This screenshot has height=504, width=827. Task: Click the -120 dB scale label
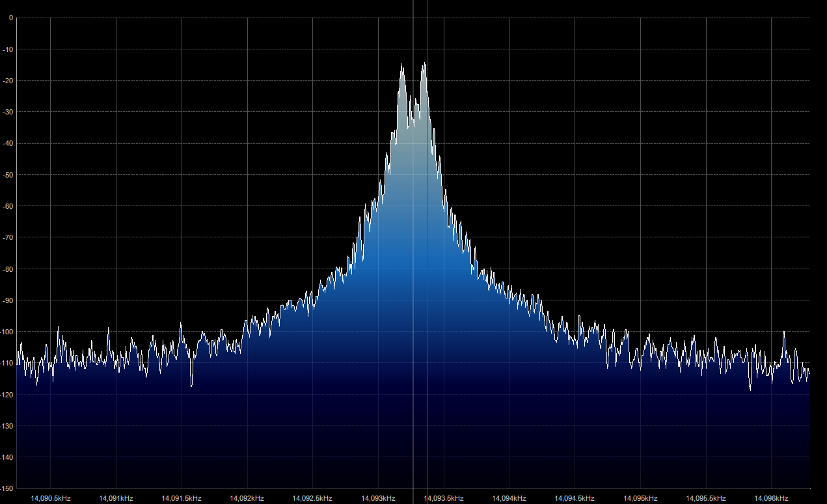[x=7, y=395]
